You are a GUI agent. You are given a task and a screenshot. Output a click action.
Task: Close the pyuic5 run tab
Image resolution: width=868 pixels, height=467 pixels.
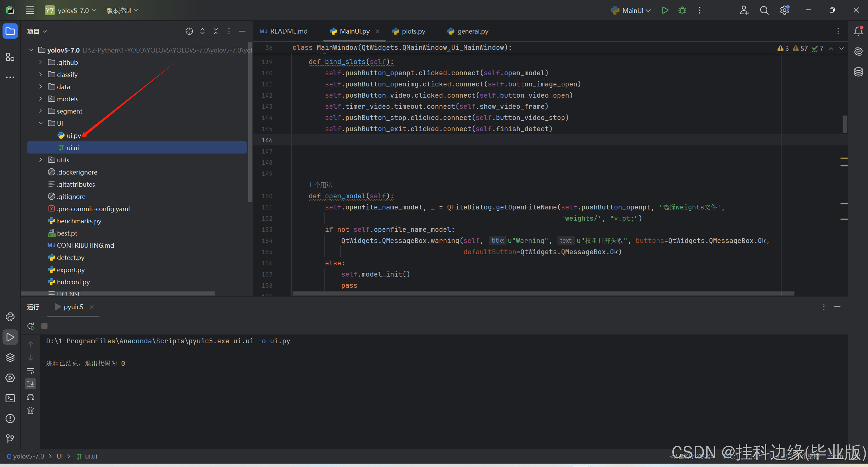coord(92,307)
